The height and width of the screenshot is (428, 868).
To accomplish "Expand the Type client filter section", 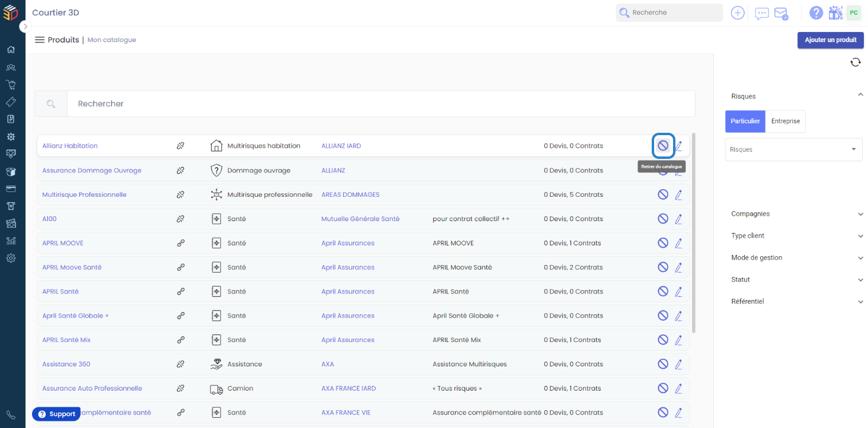I will (x=861, y=236).
